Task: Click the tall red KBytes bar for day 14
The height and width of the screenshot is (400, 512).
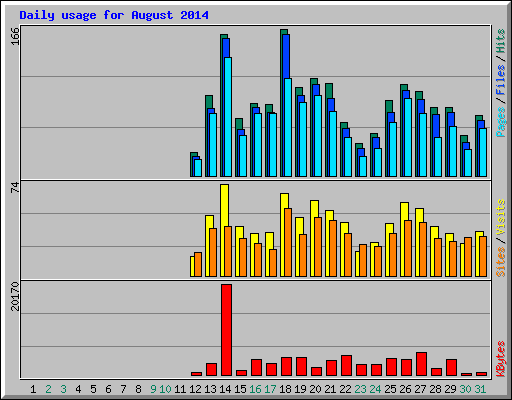Action: (x=226, y=330)
